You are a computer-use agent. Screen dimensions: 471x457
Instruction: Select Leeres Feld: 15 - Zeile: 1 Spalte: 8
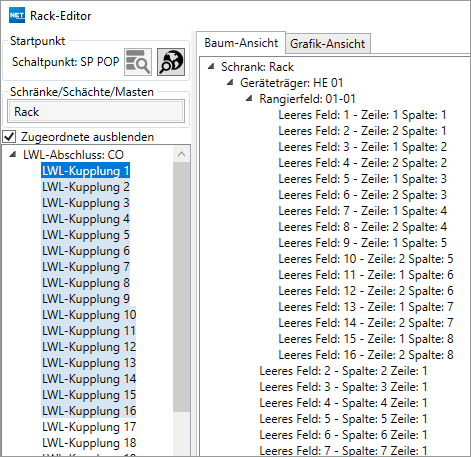coord(366,339)
